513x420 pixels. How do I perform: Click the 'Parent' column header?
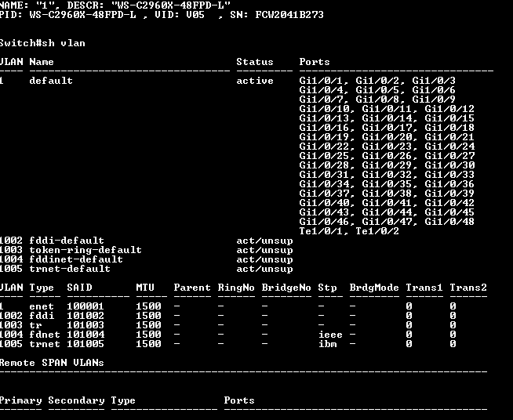pos(192,288)
